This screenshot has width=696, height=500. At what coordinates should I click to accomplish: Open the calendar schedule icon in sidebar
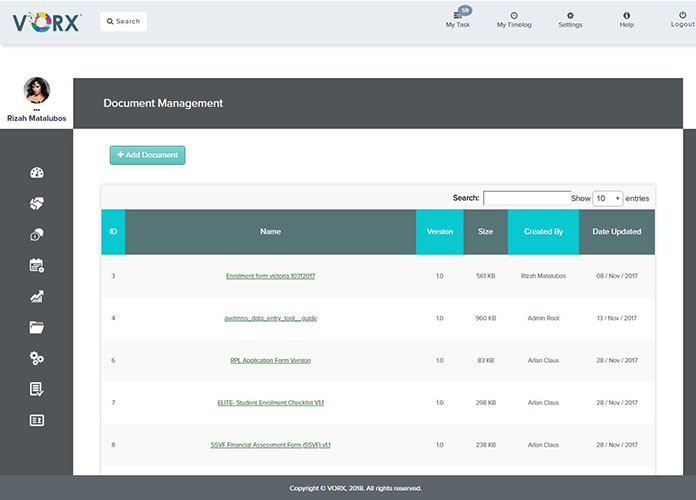coord(37,266)
